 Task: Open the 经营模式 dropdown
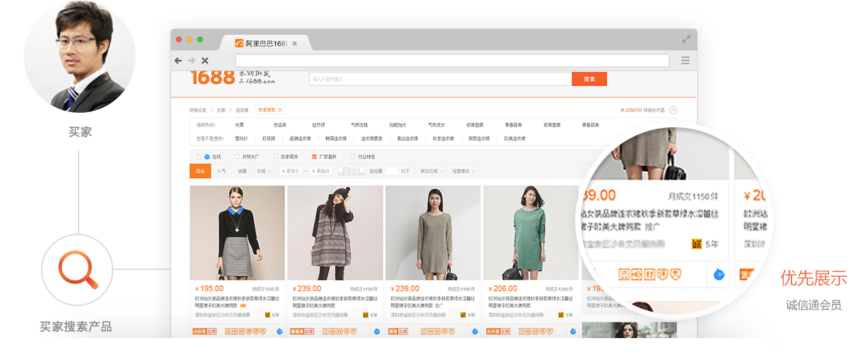click(x=463, y=170)
